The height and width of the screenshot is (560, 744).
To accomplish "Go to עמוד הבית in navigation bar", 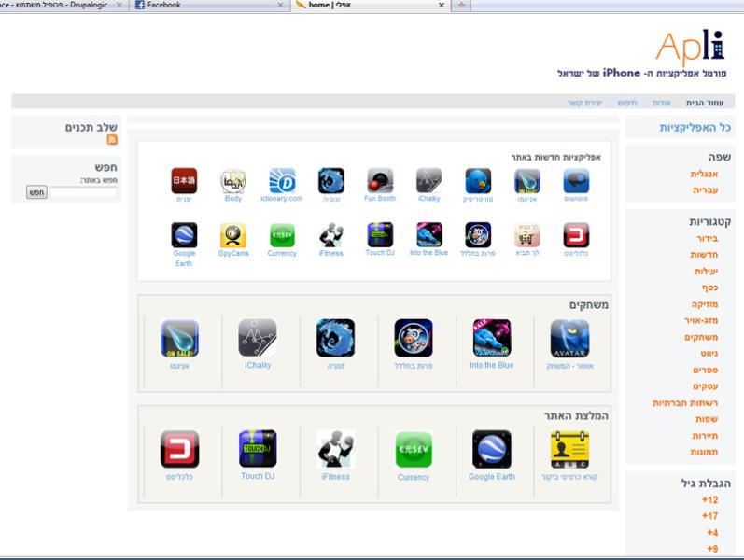I will [x=704, y=103].
